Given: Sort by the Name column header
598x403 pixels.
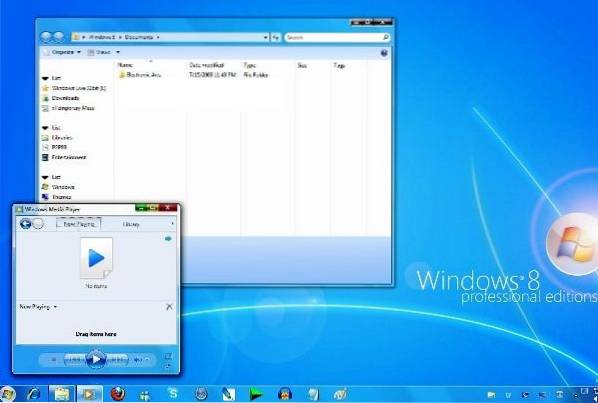Looking at the screenshot, I should [125, 66].
